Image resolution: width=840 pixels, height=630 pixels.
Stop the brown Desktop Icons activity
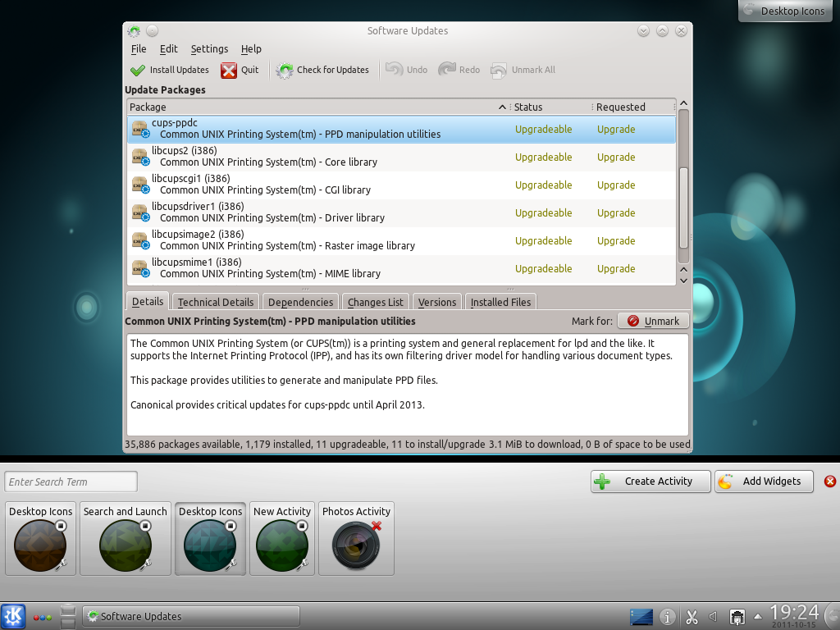[61, 526]
